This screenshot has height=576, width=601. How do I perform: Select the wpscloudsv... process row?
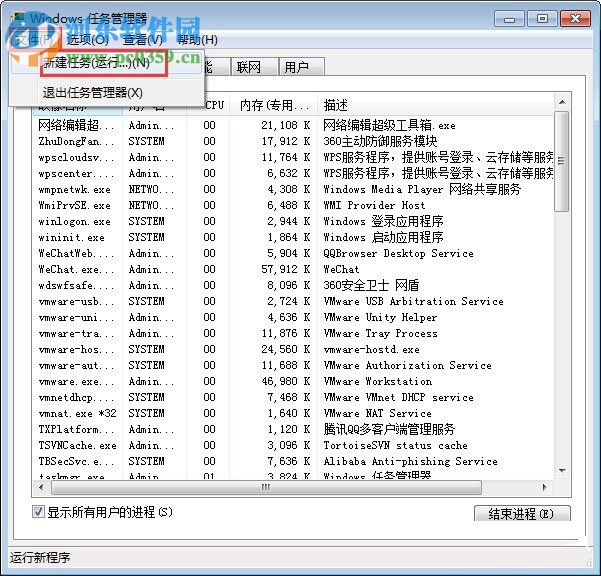pyautogui.click(x=293, y=158)
